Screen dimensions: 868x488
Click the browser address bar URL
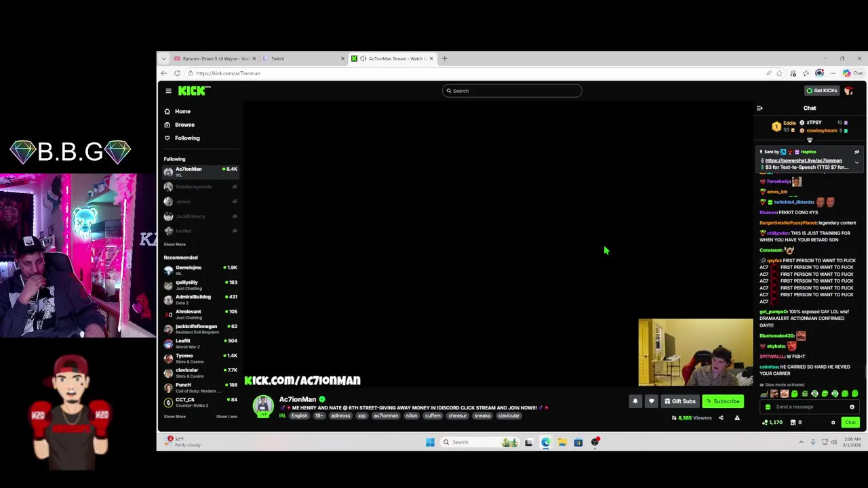tap(228, 73)
